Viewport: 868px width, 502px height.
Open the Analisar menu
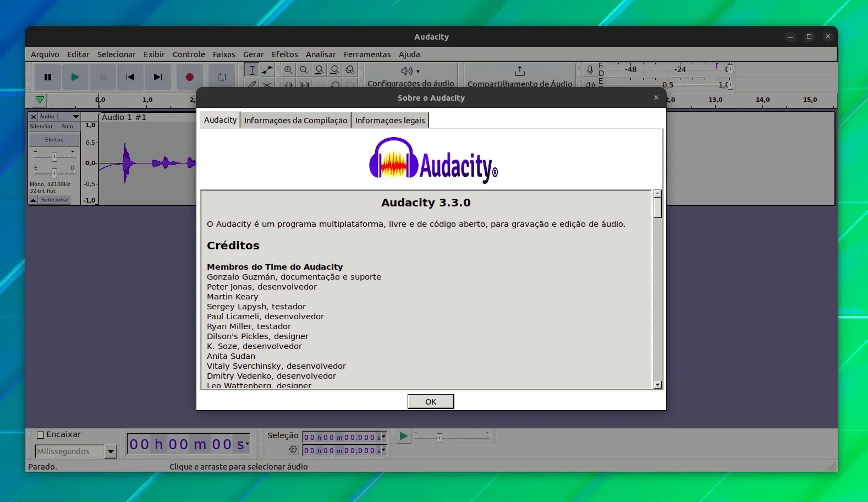pos(321,54)
